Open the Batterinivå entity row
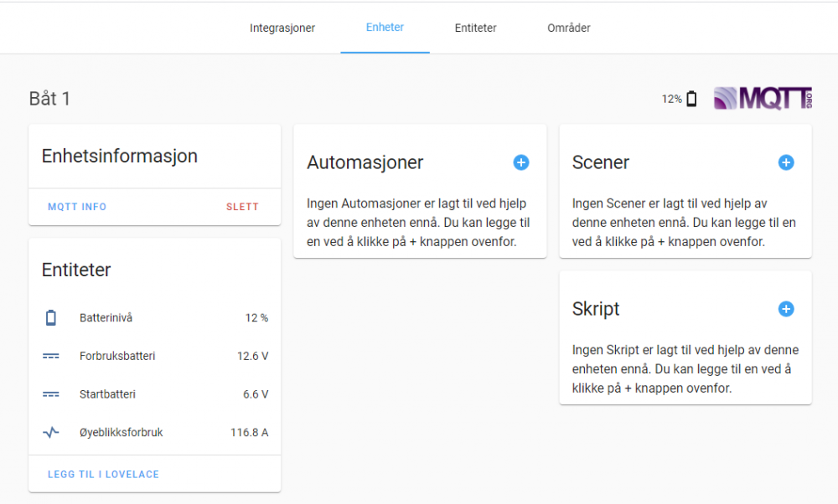The image size is (838, 504). (x=155, y=318)
